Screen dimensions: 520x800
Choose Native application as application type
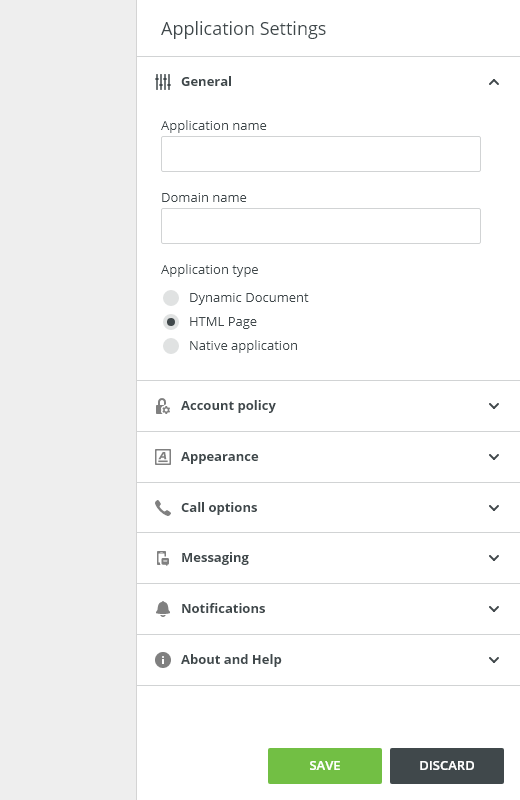(171, 346)
